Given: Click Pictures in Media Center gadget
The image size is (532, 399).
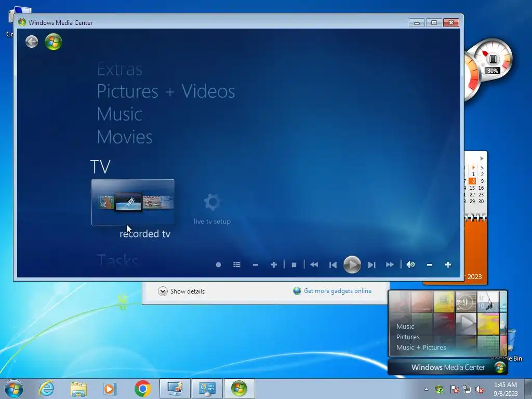Looking at the screenshot, I should 408,337.
